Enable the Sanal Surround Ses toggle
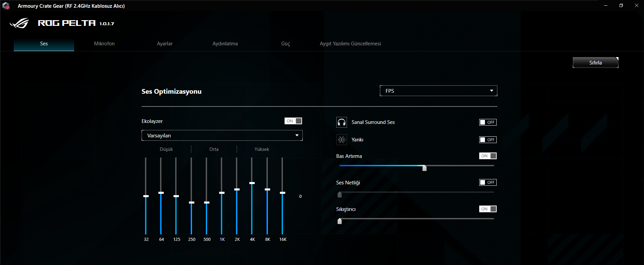Viewport: 644px width, 265px height. [x=488, y=122]
